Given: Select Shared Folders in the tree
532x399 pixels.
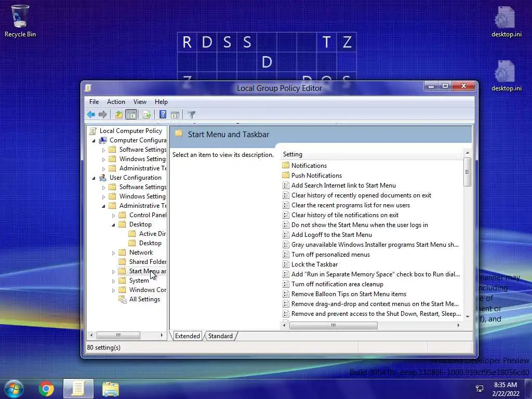Looking at the screenshot, I should click(148, 262).
